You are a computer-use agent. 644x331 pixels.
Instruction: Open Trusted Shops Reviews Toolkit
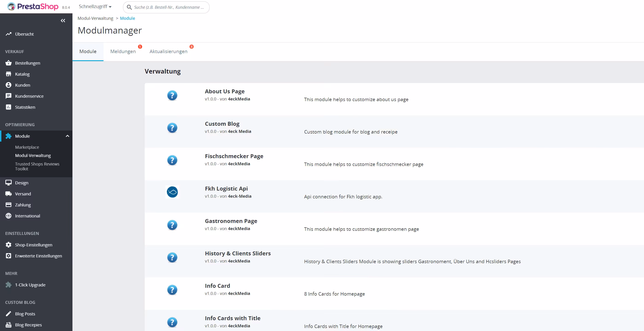point(37,166)
